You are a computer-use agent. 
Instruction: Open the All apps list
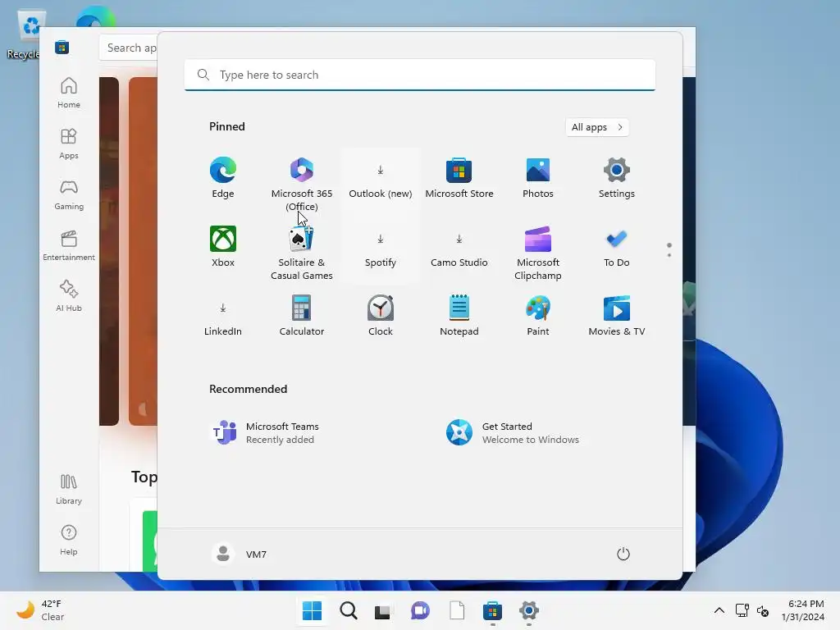tap(597, 127)
